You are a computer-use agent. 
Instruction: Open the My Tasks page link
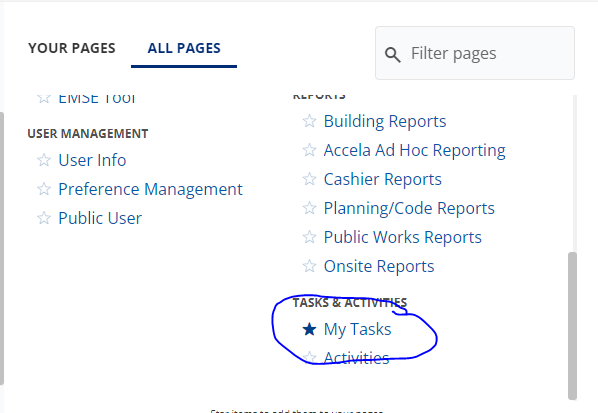point(357,329)
